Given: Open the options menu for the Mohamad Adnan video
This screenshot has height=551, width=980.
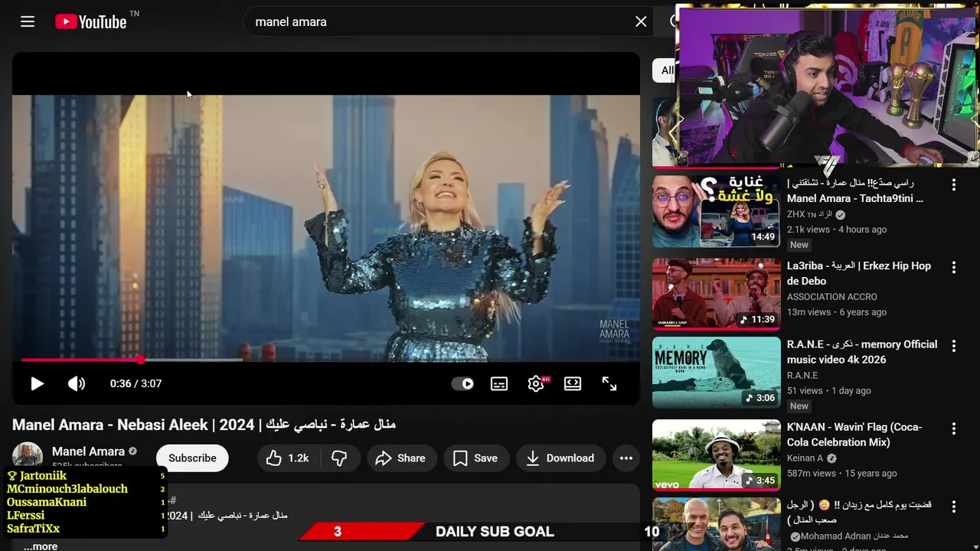Looking at the screenshot, I should [x=954, y=507].
